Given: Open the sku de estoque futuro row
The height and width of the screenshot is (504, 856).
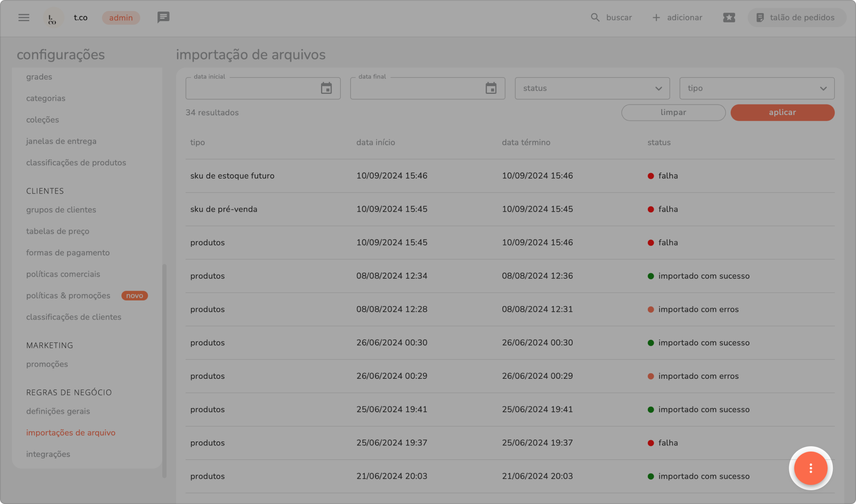Looking at the screenshot, I should point(232,176).
